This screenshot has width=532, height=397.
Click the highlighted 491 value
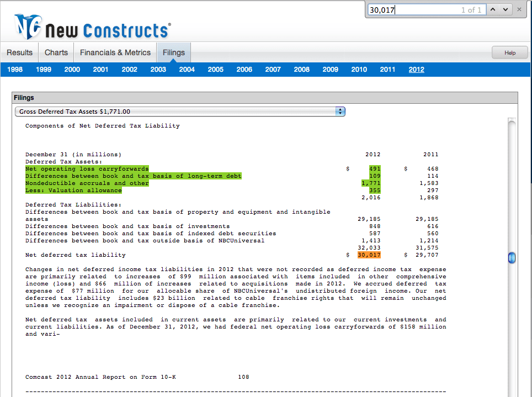point(375,169)
